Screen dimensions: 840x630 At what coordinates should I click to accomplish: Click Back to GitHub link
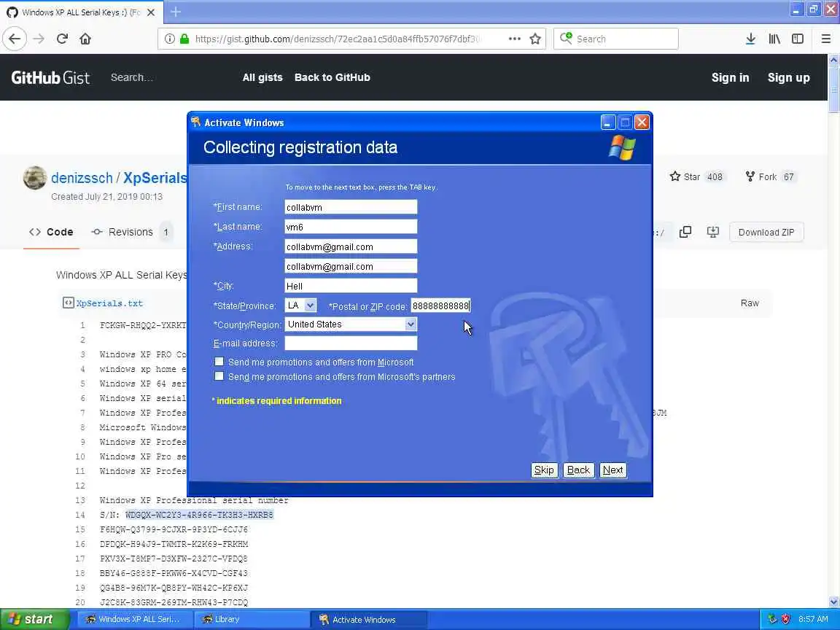click(332, 77)
